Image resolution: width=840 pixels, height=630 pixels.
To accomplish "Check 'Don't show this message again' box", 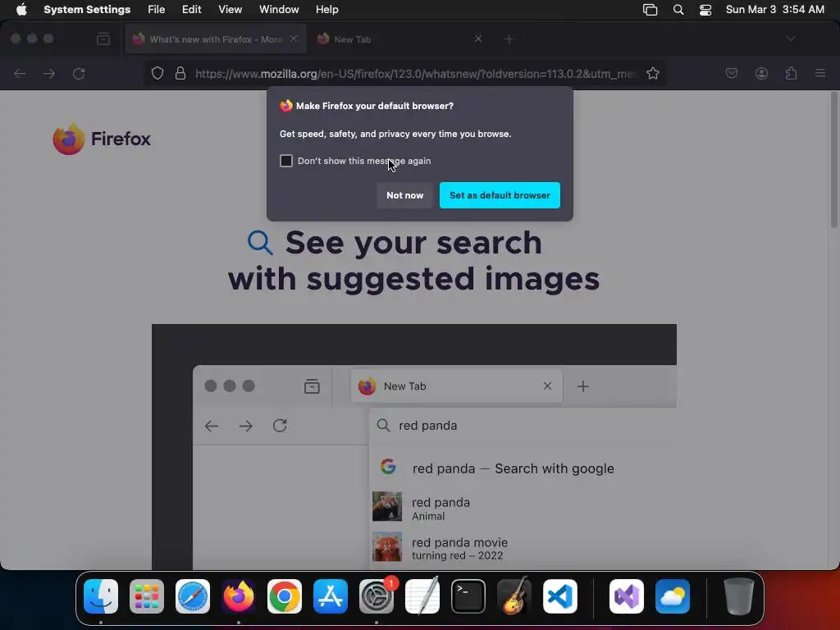I will click(x=286, y=161).
